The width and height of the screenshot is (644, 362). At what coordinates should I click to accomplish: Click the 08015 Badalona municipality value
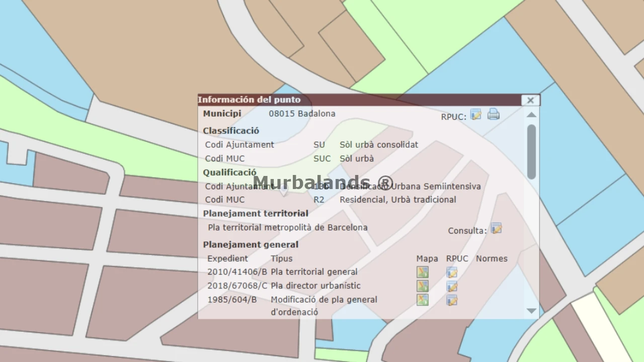[x=302, y=114]
